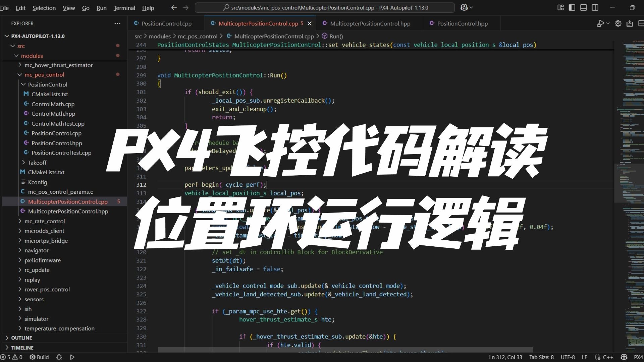The width and height of the screenshot is (644, 362).
Task: Open the Run menu
Action: (x=101, y=8)
